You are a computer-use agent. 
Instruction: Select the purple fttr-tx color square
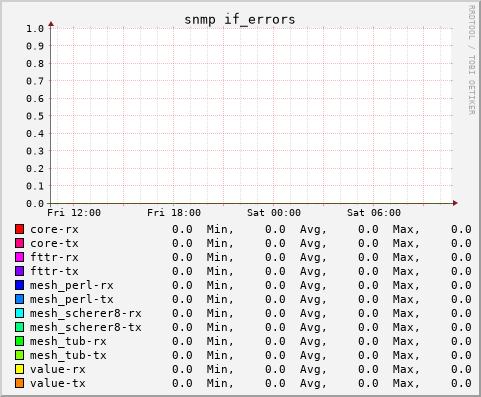19,271
